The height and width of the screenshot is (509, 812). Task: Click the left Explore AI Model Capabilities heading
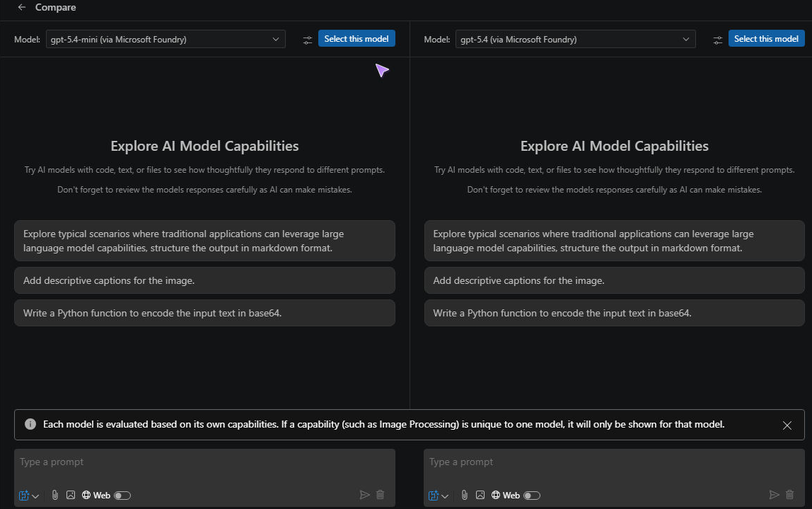tap(204, 146)
